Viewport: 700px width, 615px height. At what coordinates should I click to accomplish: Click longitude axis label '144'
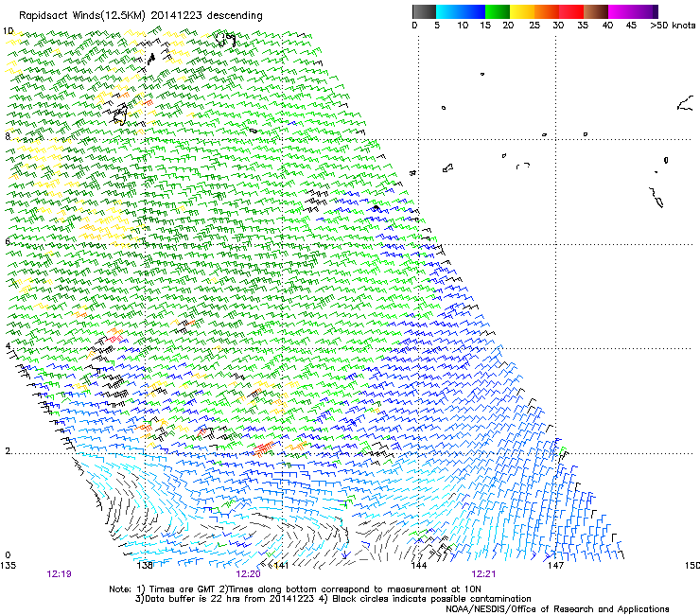[418, 566]
